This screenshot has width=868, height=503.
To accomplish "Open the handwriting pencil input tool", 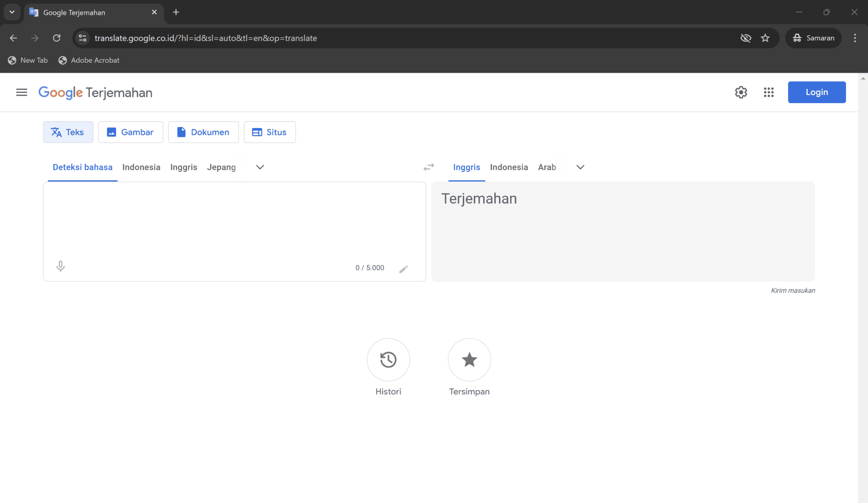I will coord(403,269).
